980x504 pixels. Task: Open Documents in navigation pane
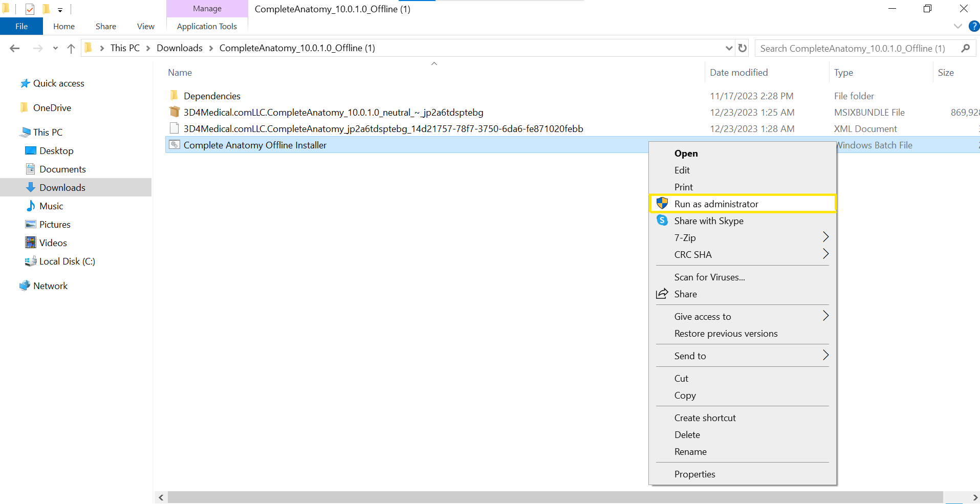point(62,169)
